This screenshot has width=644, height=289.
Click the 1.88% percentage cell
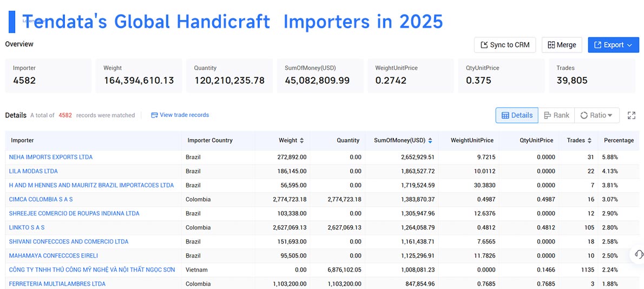coord(610,284)
